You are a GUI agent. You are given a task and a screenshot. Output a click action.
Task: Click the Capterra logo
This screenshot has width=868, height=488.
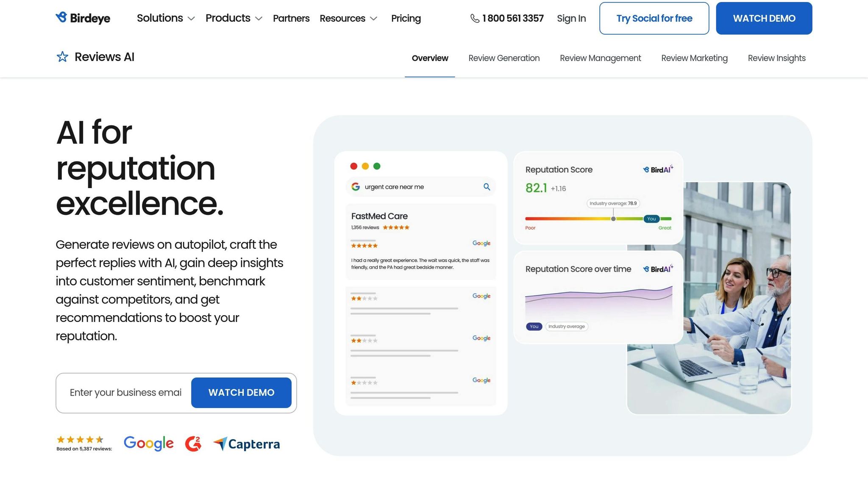[246, 444]
